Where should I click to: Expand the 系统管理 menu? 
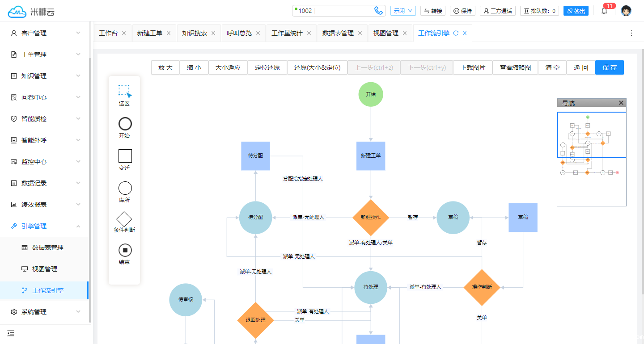click(x=45, y=312)
